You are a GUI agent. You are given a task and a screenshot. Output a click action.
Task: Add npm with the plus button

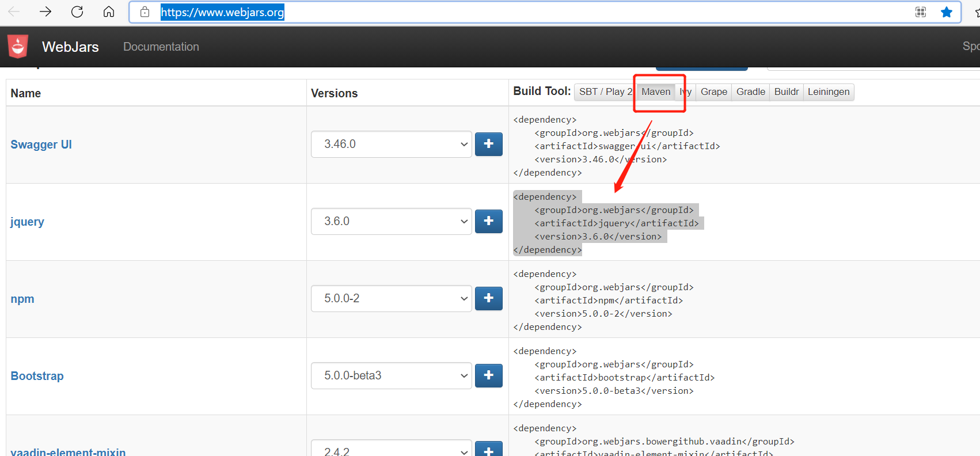[x=489, y=298]
